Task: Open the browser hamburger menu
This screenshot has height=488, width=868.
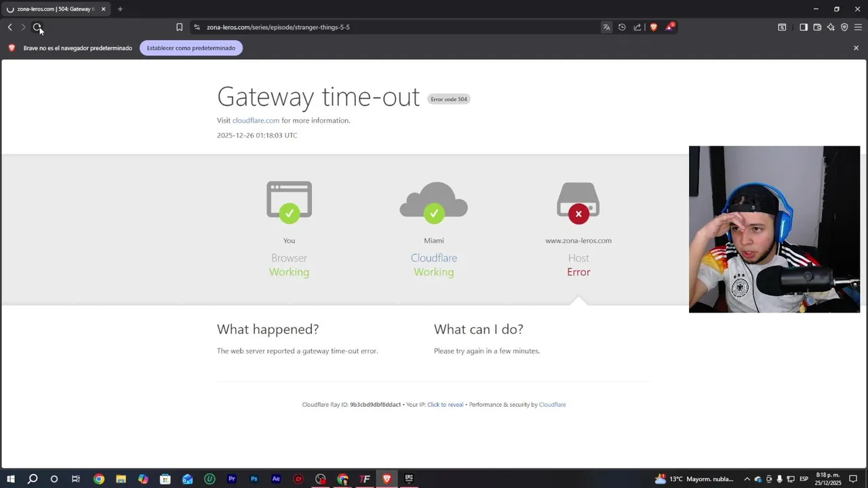Action: [x=858, y=27]
